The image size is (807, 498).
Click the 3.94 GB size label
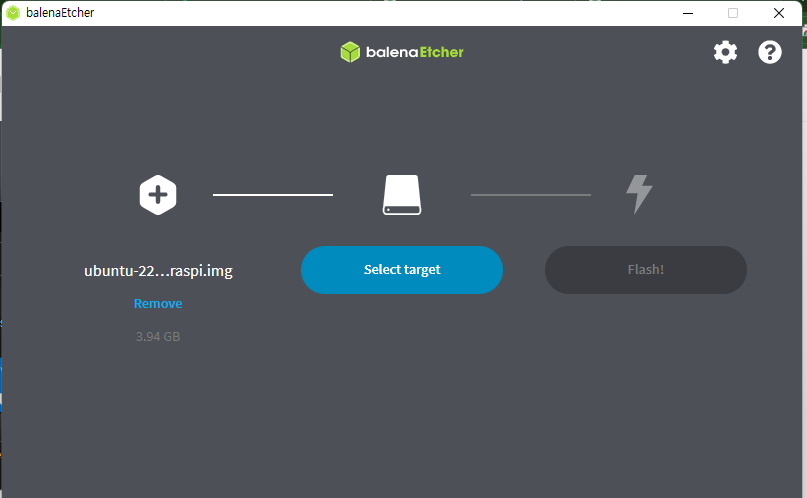[158, 336]
